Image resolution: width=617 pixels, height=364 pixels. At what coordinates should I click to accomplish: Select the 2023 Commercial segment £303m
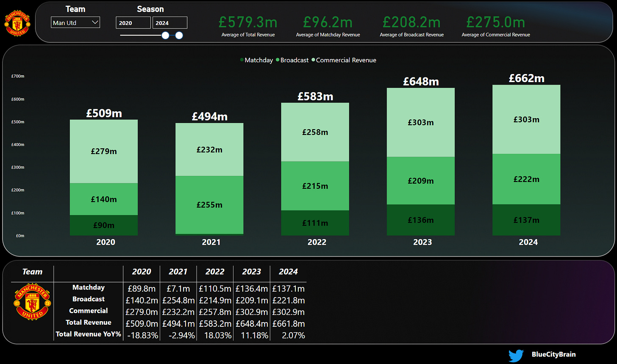(421, 122)
